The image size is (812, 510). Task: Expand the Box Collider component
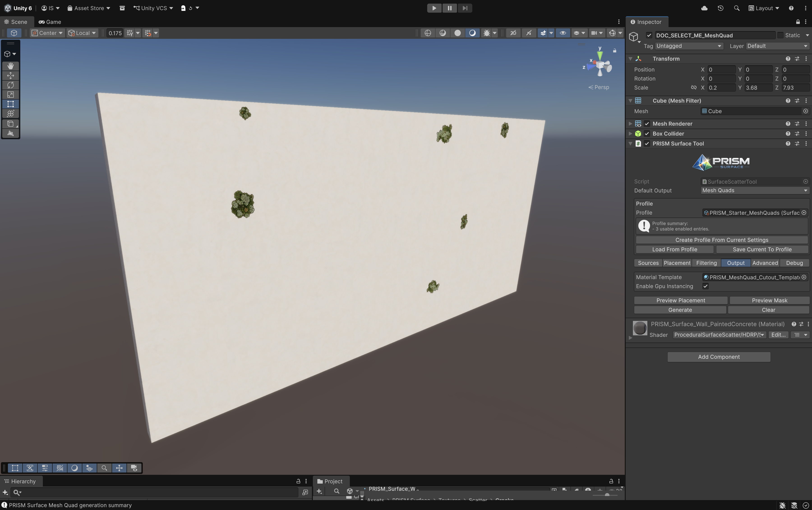[x=630, y=134]
